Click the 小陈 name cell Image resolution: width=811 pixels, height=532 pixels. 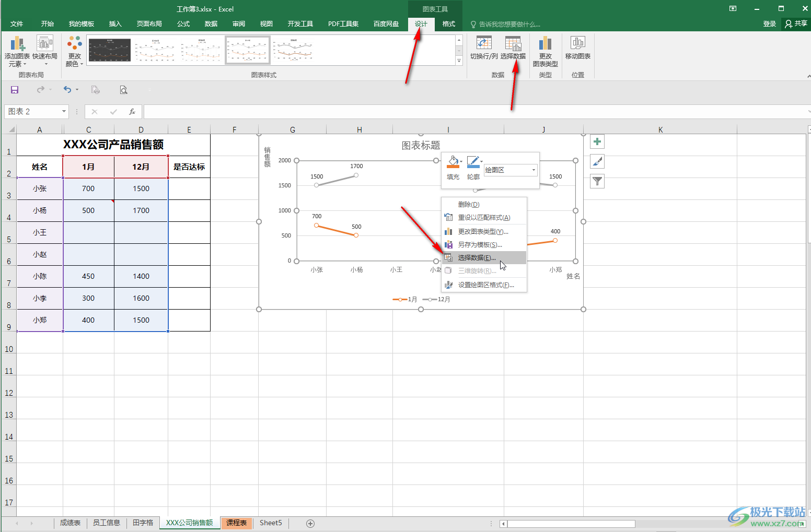pyautogui.click(x=40, y=276)
